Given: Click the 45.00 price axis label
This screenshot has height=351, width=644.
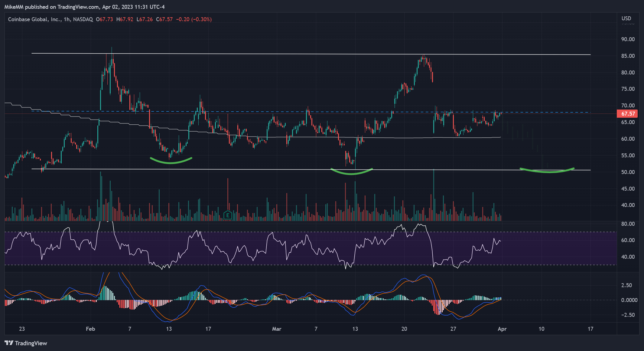Looking at the screenshot, I should click(628, 189).
